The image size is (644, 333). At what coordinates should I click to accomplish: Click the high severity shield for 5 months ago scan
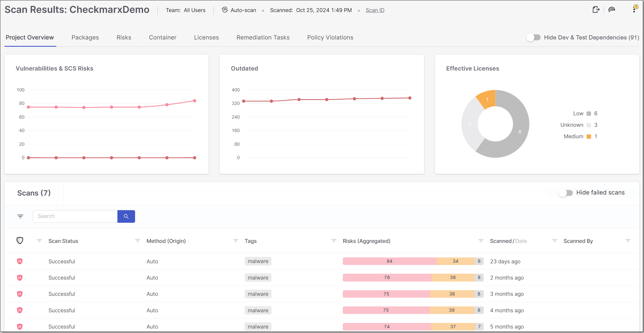pyautogui.click(x=20, y=327)
